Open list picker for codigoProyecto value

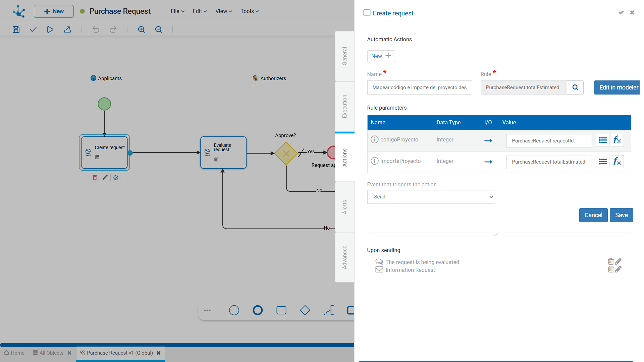pyautogui.click(x=603, y=140)
